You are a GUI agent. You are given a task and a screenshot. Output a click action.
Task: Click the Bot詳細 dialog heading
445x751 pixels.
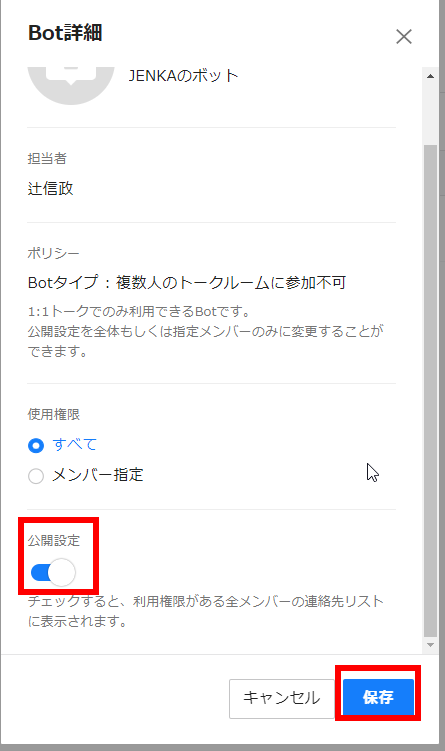pos(65,33)
